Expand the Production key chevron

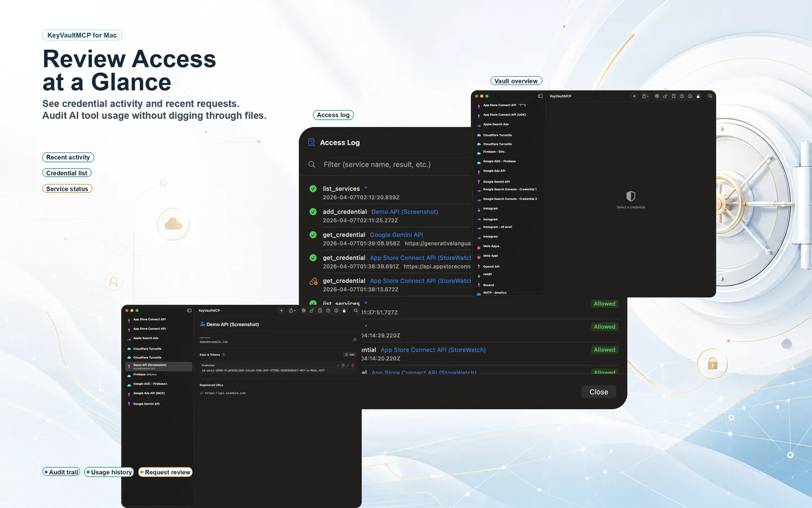[x=338, y=366]
